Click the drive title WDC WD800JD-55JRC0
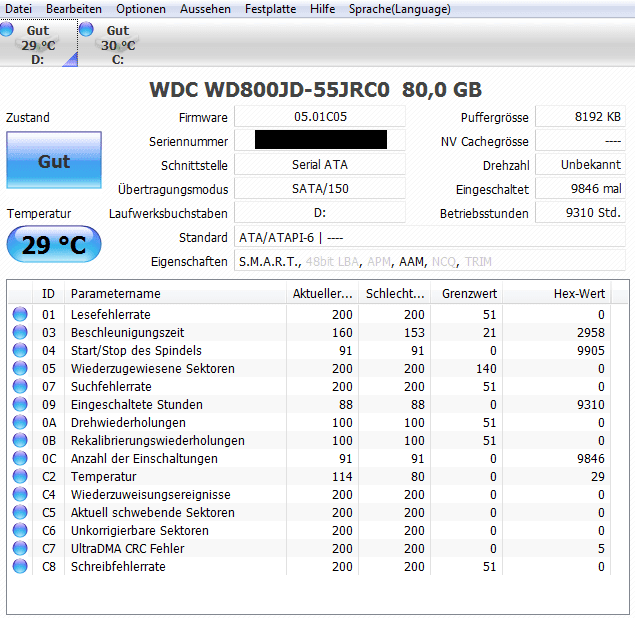The height and width of the screenshot is (618, 635). 269,90
